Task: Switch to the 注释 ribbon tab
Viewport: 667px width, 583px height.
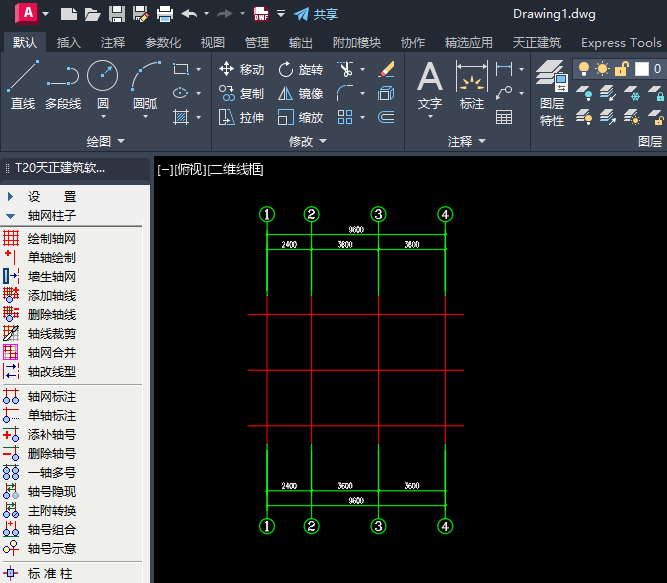Action: click(x=113, y=43)
